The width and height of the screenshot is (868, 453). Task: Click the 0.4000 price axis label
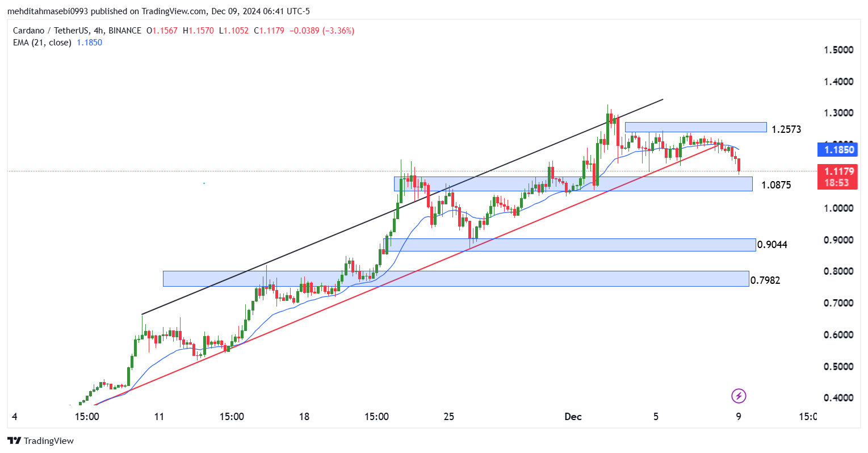838,398
